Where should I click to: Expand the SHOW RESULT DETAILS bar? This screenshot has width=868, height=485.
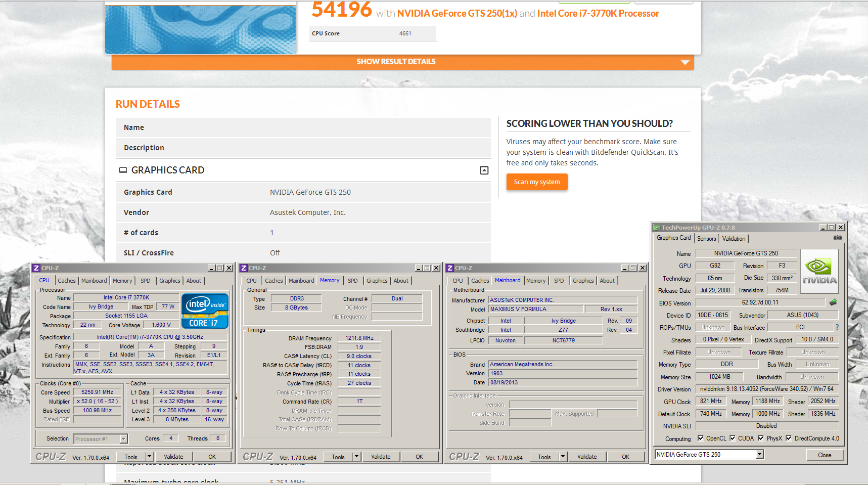pyautogui.click(x=403, y=62)
